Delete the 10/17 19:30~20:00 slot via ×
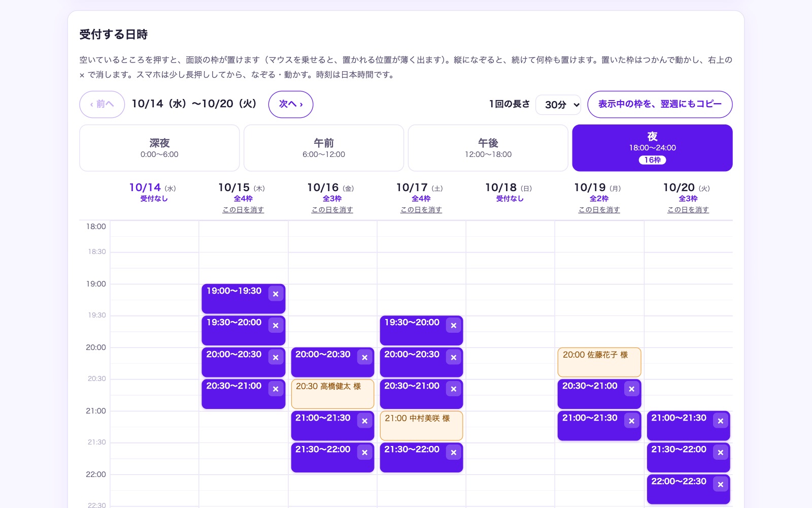Image resolution: width=812 pixels, height=508 pixels. [x=454, y=326]
